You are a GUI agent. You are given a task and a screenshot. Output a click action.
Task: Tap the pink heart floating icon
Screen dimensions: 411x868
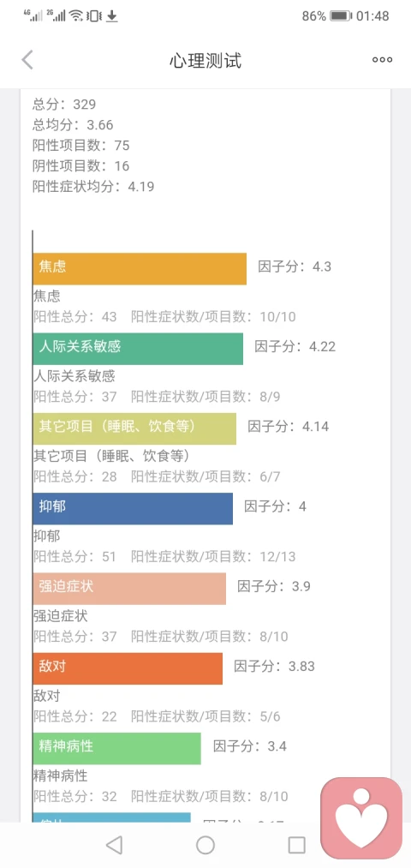362,818
